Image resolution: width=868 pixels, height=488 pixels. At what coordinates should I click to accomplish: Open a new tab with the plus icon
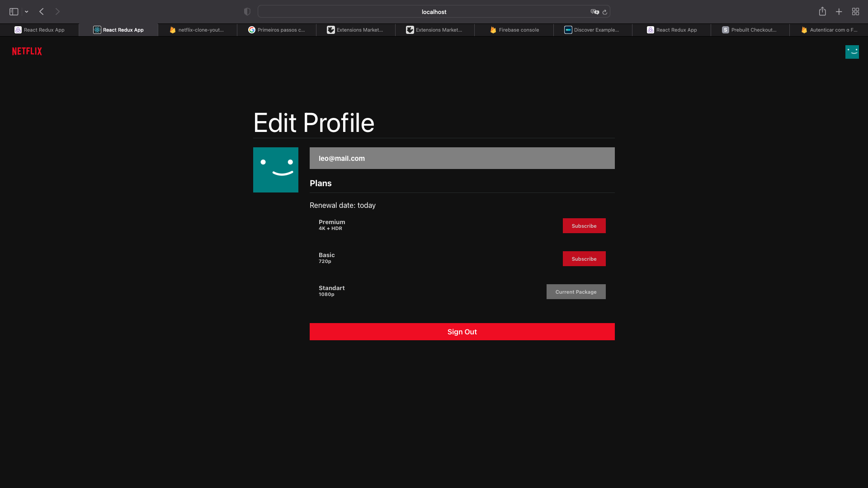[839, 11]
